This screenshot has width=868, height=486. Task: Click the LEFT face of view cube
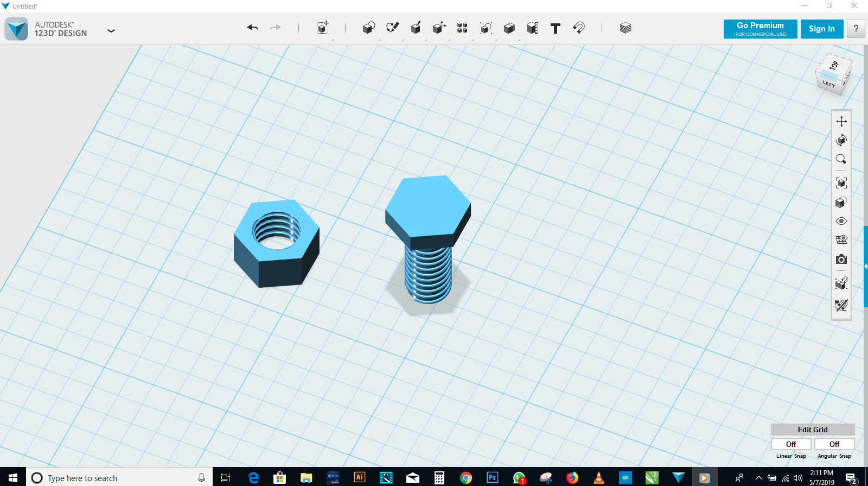(x=828, y=84)
